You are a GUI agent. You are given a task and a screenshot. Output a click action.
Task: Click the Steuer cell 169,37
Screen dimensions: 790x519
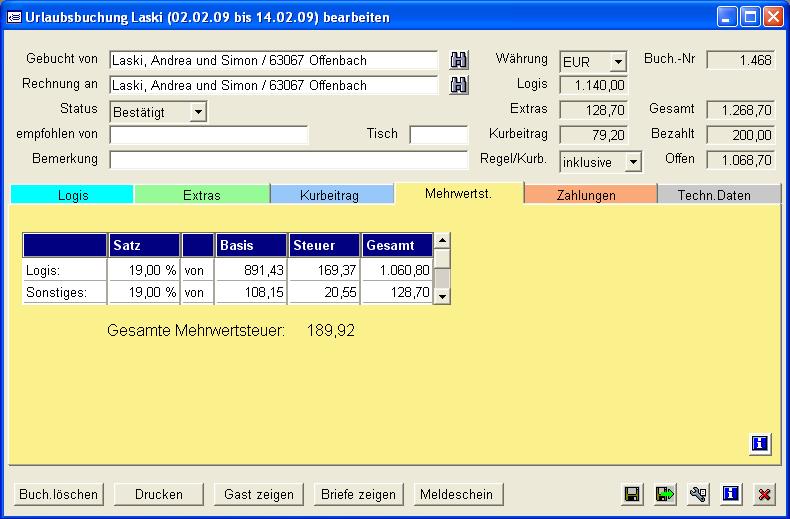[324, 271]
